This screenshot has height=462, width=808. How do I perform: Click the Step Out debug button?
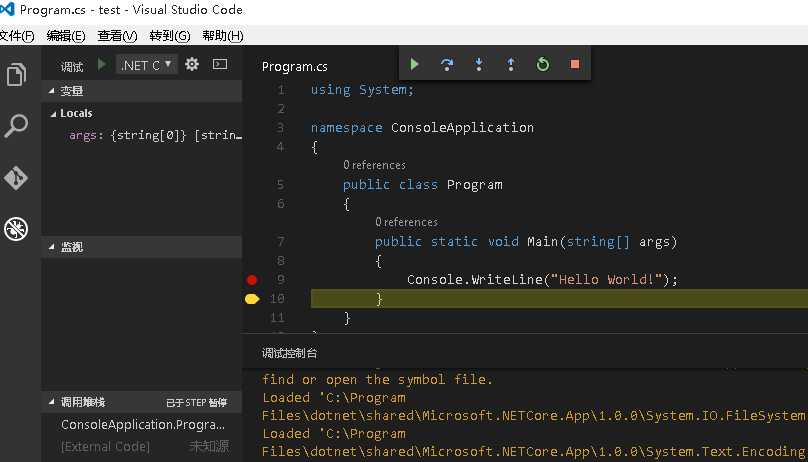[511, 64]
